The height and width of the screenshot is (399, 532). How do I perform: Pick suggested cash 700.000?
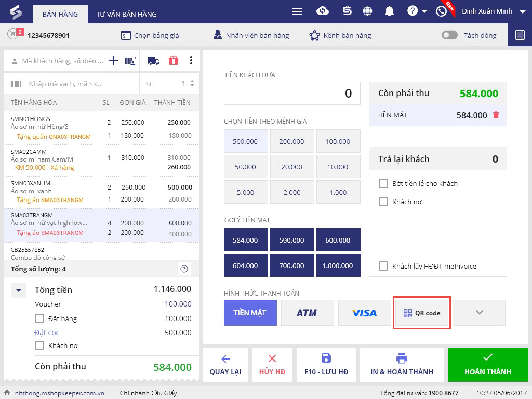(x=292, y=265)
